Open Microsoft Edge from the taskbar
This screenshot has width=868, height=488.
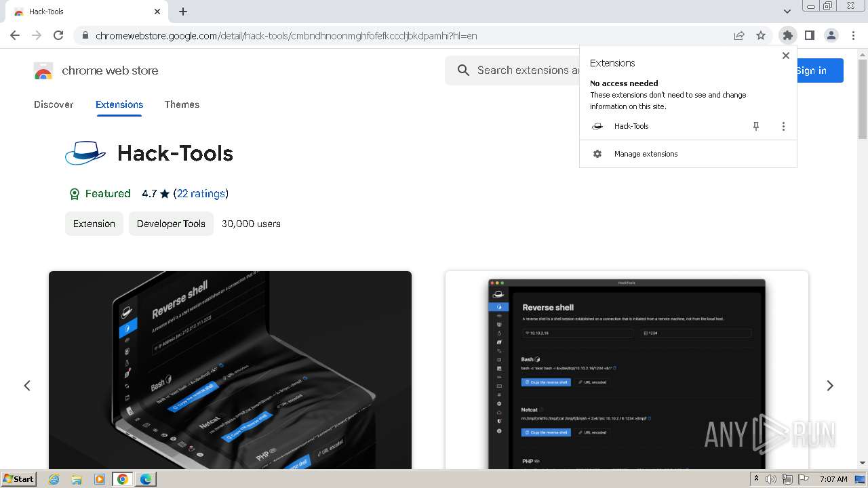coord(146,479)
